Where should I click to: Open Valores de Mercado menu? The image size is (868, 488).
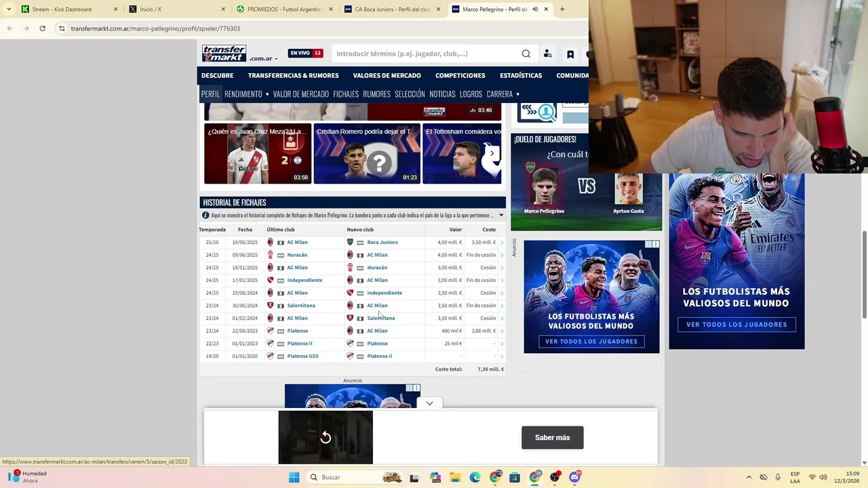(x=387, y=75)
